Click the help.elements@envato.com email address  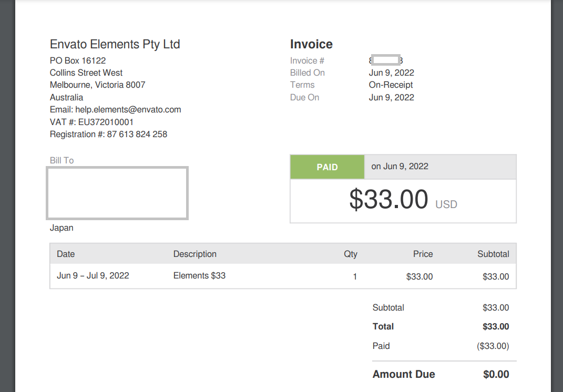[x=128, y=110]
